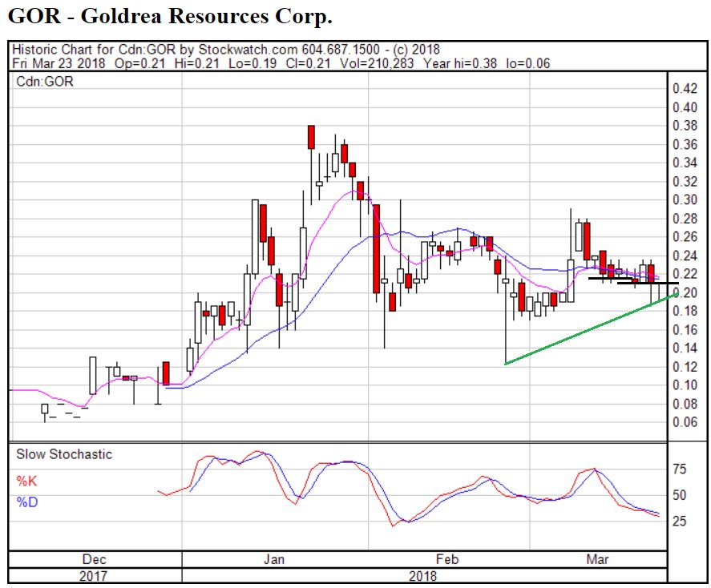Click the 'Mar' month label
The image size is (711, 588).
[x=597, y=559]
